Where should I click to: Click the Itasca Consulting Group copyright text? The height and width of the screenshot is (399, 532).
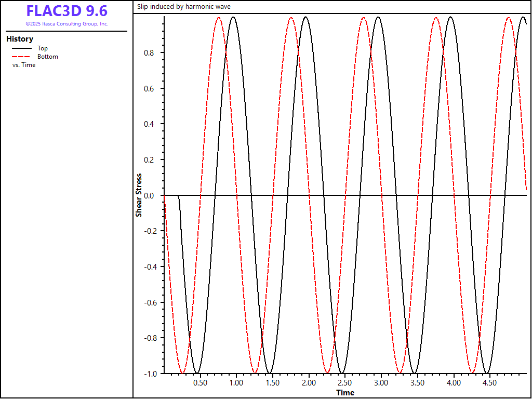(66, 24)
